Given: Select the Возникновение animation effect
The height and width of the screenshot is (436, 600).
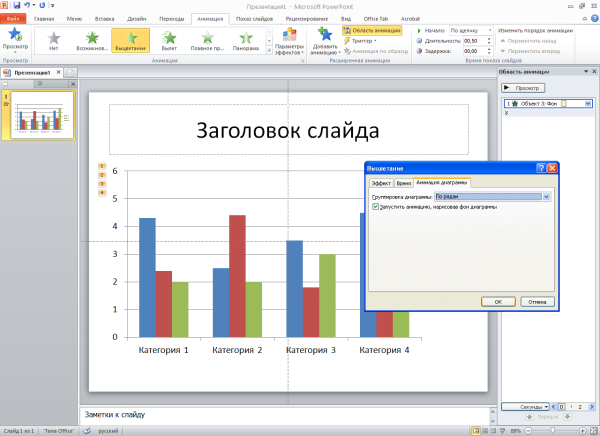Looking at the screenshot, I should coord(92,41).
